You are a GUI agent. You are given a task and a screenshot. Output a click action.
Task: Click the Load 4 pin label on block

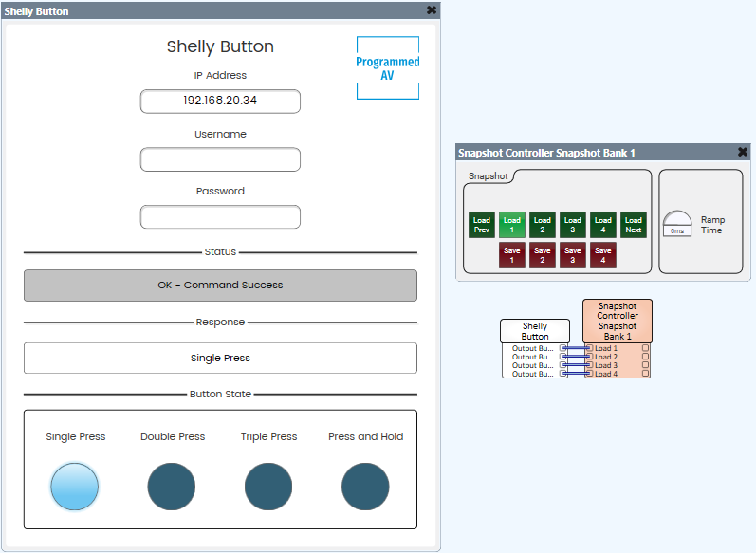pyautogui.click(x=606, y=374)
